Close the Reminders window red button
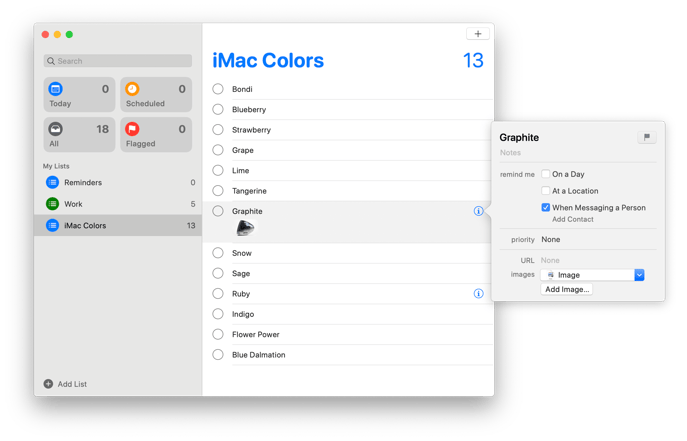 [x=45, y=34]
